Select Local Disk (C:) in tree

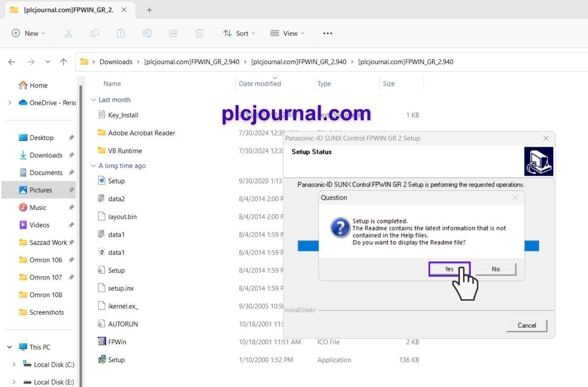tap(49, 365)
